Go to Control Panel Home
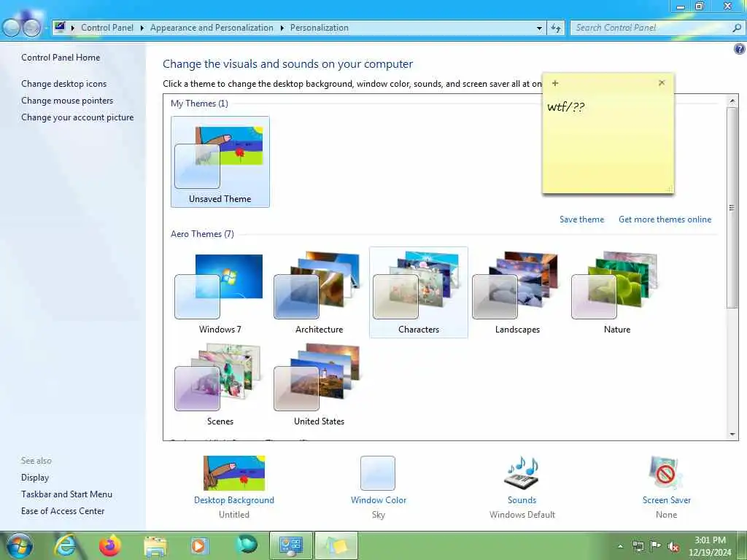Image resolution: width=747 pixels, height=560 pixels. pos(61,58)
